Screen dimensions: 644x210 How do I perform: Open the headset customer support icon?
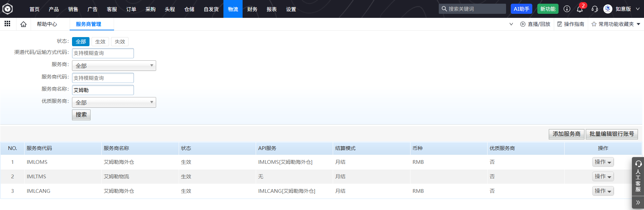pyautogui.click(x=595, y=9)
